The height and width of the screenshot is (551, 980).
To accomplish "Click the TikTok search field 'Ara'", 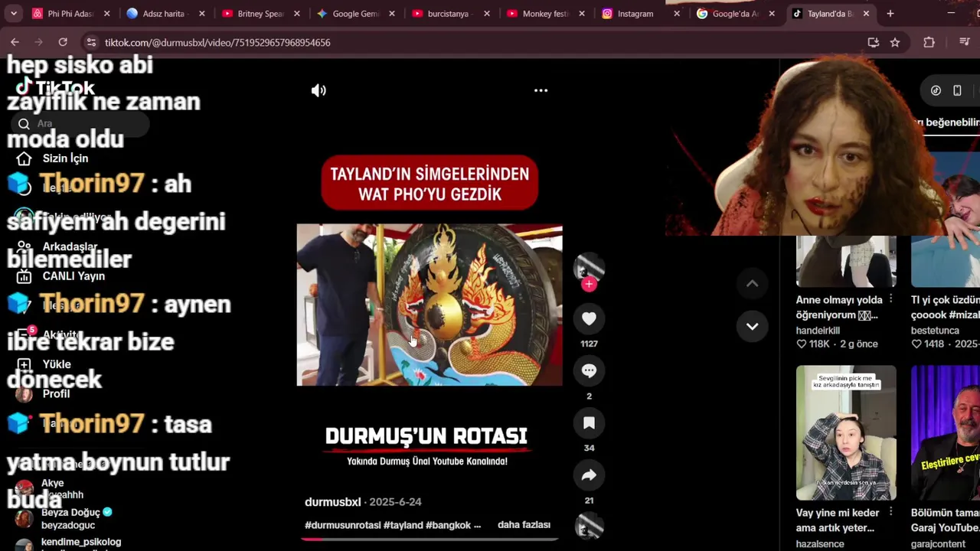I will 80,123.
